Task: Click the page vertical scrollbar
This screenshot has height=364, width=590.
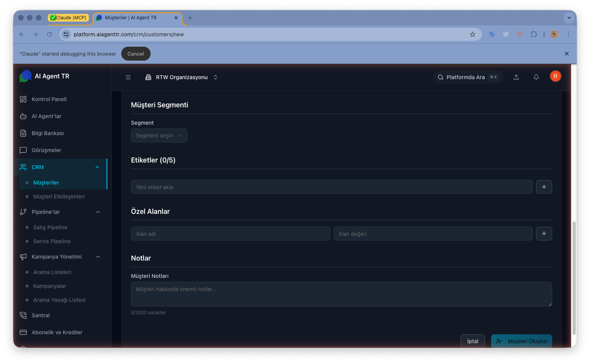Action: [574, 278]
